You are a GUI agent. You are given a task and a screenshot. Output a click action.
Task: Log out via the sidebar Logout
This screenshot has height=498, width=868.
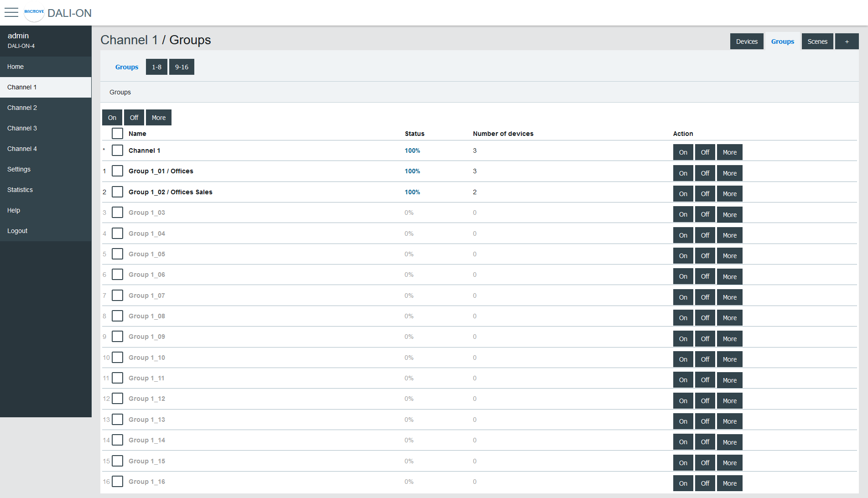(17, 231)
